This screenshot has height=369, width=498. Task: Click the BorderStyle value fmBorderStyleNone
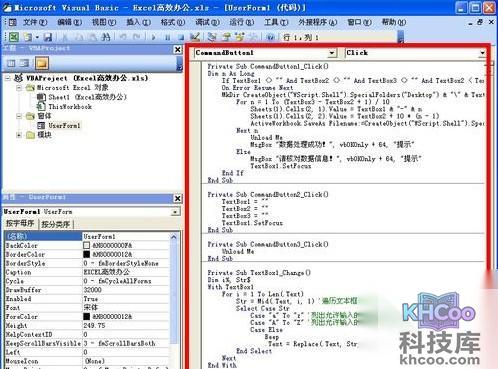pos(121,263)
